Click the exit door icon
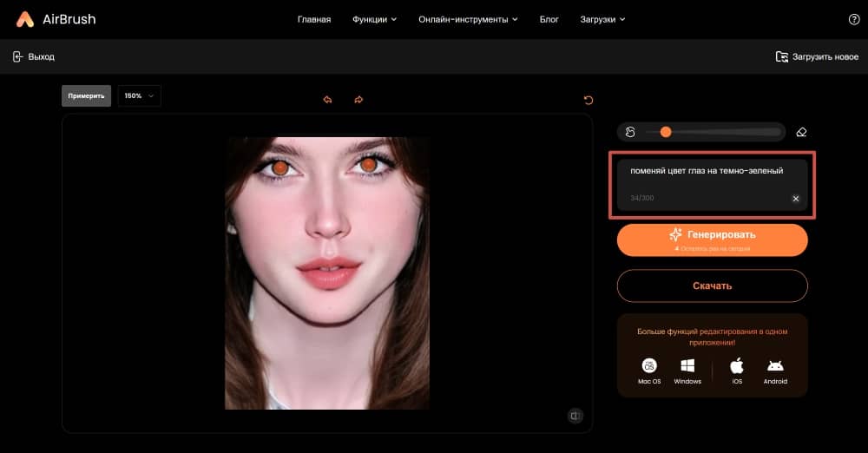868x453 pixels. point(17,56)
